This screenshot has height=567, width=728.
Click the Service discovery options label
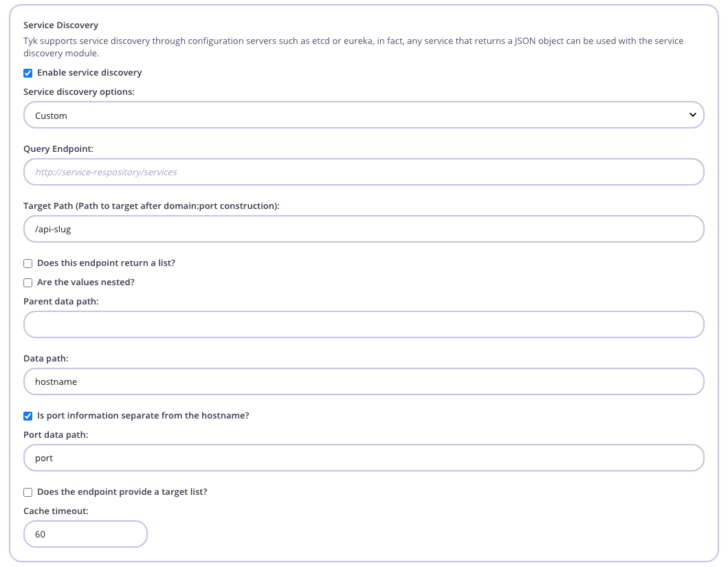point(77,91)
